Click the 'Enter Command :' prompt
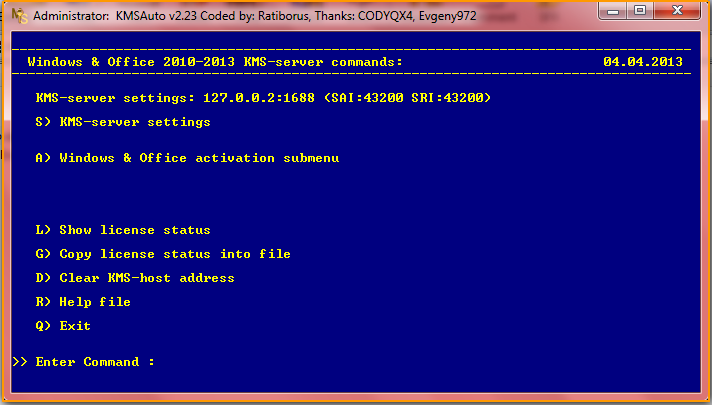This screenshot has width=712, height=405. coord(84,362)
